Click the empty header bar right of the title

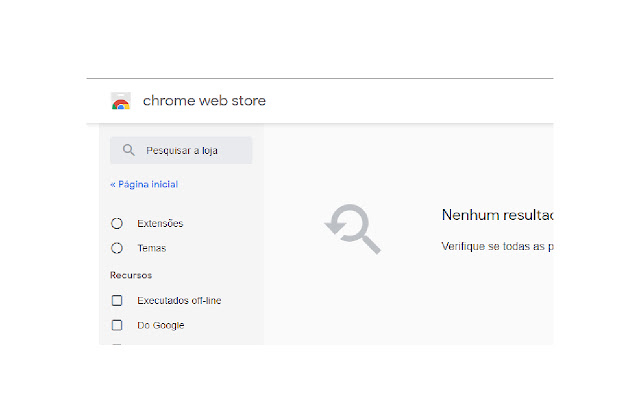pyautogui.click(x=420, y=101)
